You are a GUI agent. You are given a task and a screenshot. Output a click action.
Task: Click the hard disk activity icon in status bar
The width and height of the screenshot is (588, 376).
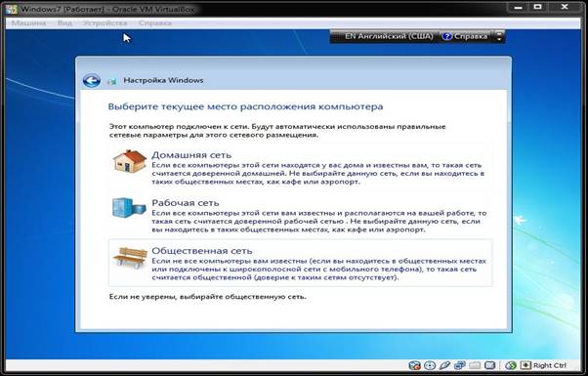(414, 365)
